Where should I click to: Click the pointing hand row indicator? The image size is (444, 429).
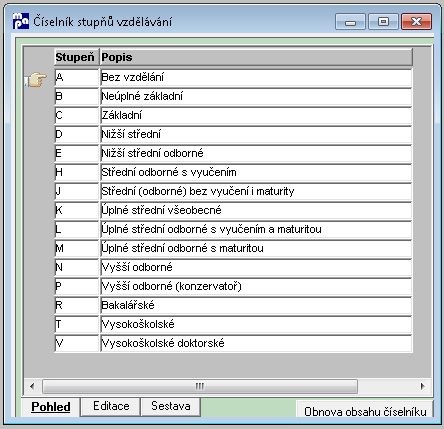35,80
